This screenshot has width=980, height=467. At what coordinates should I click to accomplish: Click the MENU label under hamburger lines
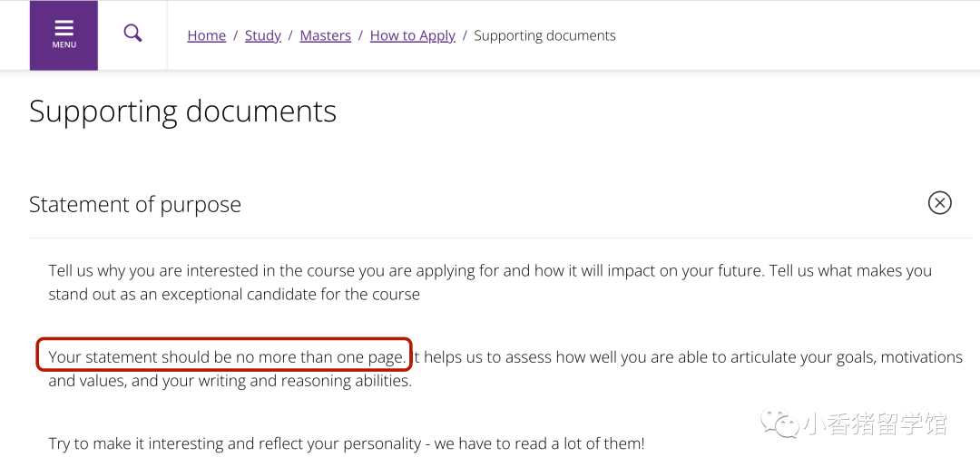pyautogui.click(x=64, y=45)
